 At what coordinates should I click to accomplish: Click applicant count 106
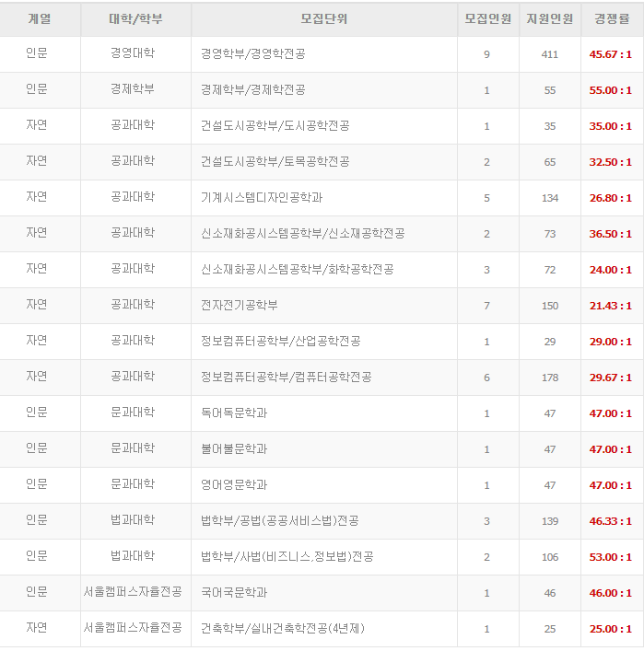pos(550,557)
